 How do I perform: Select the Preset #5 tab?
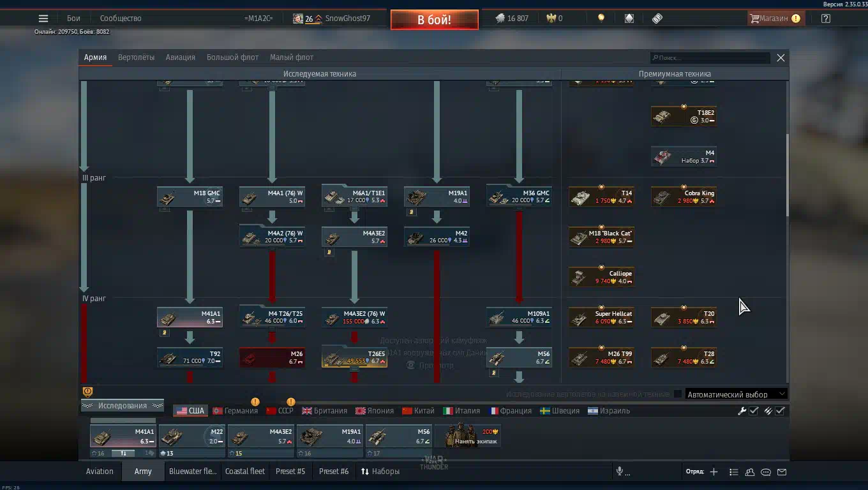click(x=290, y=471)
